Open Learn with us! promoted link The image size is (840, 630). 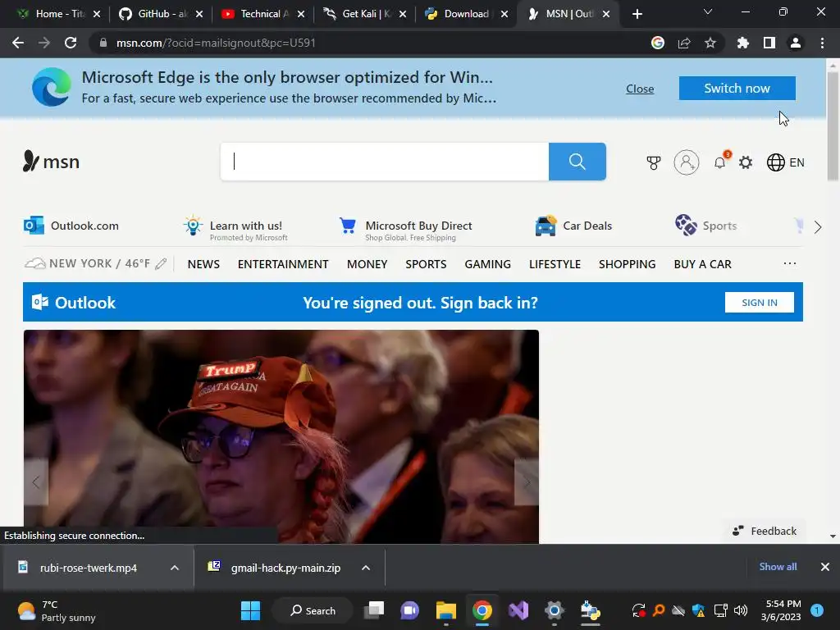click(235, 228)
